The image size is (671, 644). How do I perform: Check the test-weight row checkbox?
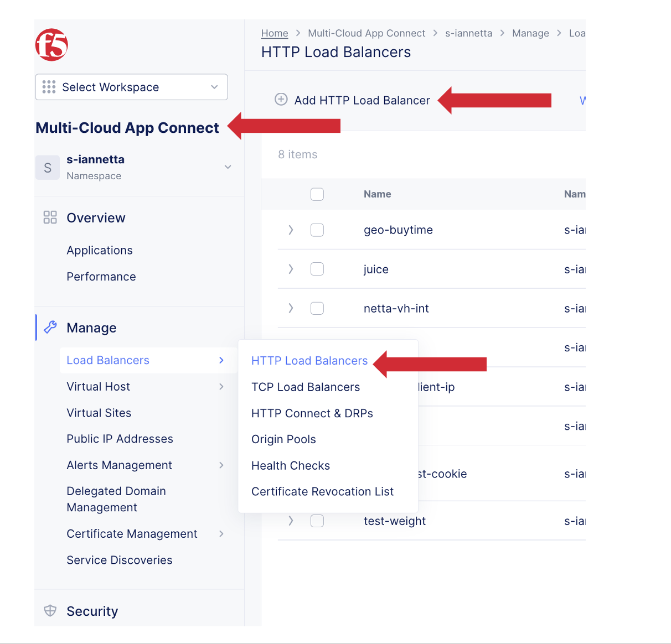317,521
